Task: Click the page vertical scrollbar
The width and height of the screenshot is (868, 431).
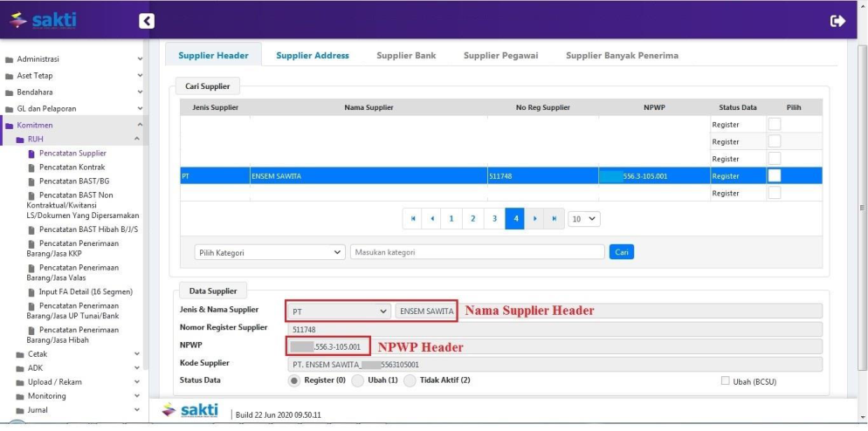Action: tap(862, 209)
